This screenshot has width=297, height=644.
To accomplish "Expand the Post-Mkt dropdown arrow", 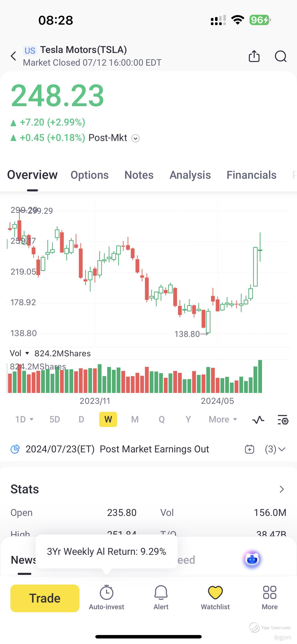I will point(136,138).
